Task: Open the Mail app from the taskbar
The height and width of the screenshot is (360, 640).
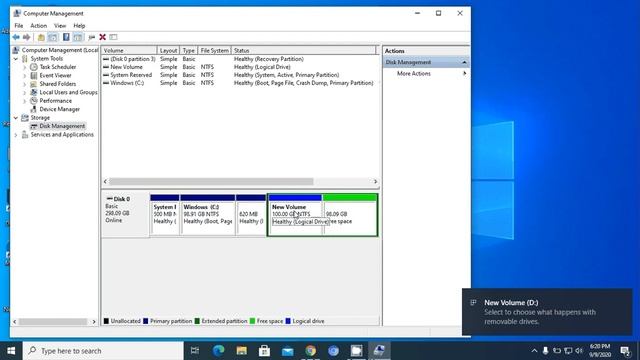Action: click(x=288, y=351)
